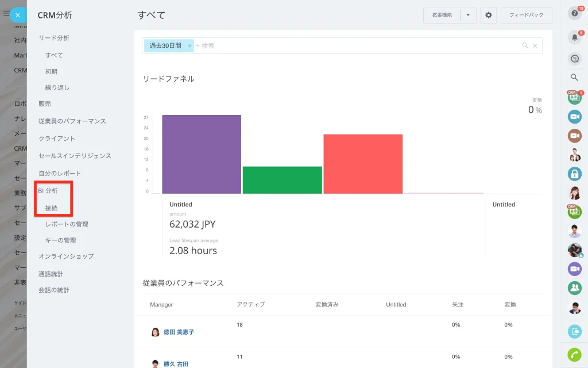This screenshot has height=368, width=588.
Task: Clear the search field with X
Action: click(535, 46)
